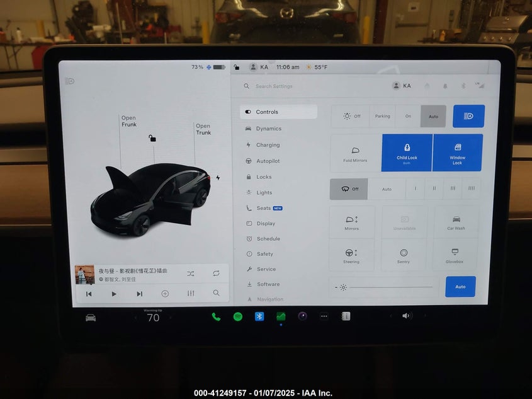This screenshot has width=532, height=399.
Task: Tap the Glovebox button
Action: point(455,255)
